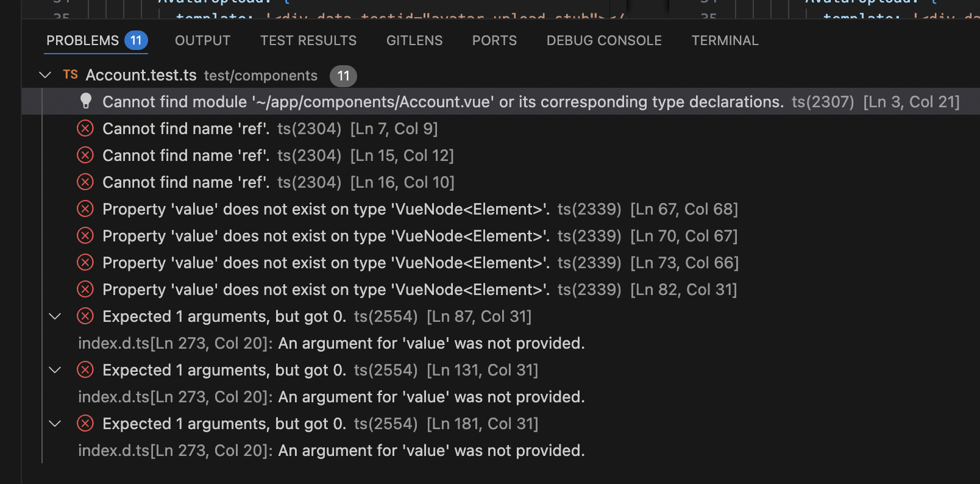Click the TS file type icon beside Account.test.ts

tap(70, 74)
